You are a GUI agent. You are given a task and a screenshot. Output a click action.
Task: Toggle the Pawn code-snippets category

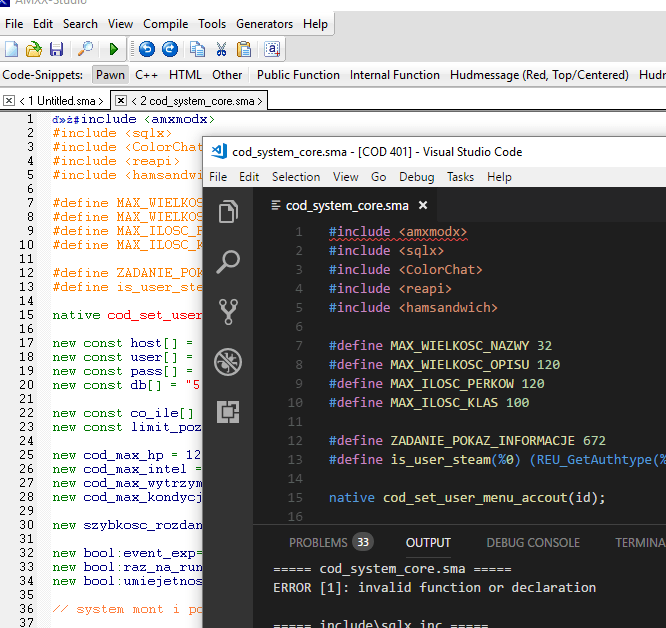coord(110,75)
